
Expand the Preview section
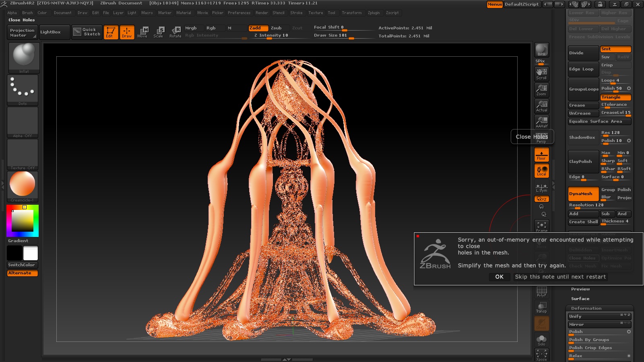click(x=580, y=289)
